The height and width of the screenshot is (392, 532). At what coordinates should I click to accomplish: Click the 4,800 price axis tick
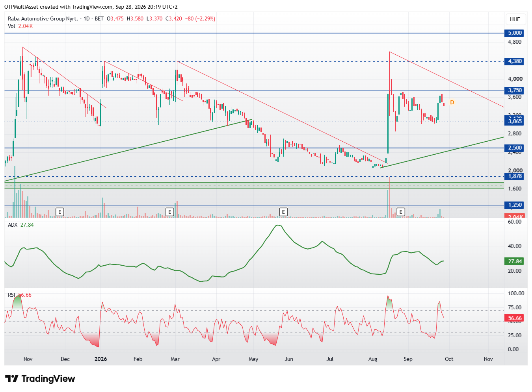[x=515, y=42]
